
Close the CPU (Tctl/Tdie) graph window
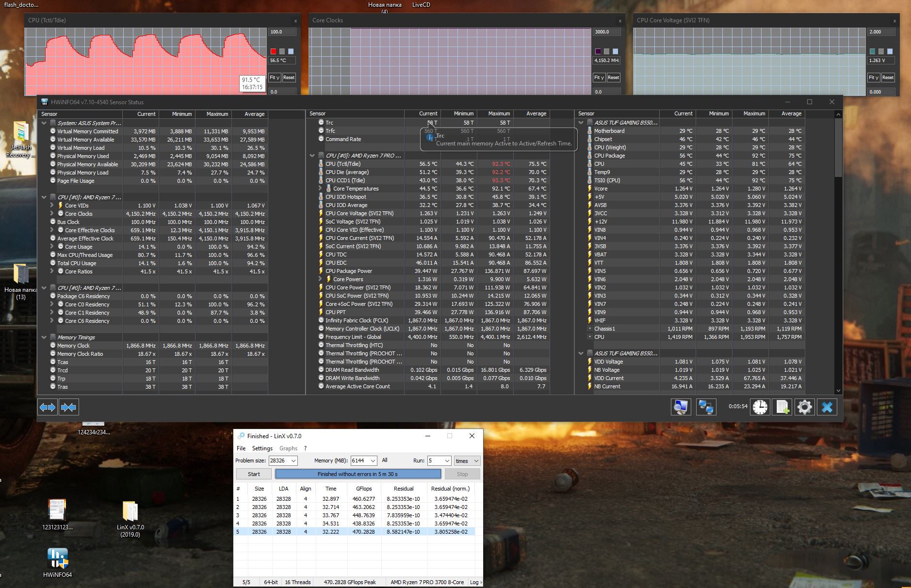pyautogui.click(x=295, y=21)
